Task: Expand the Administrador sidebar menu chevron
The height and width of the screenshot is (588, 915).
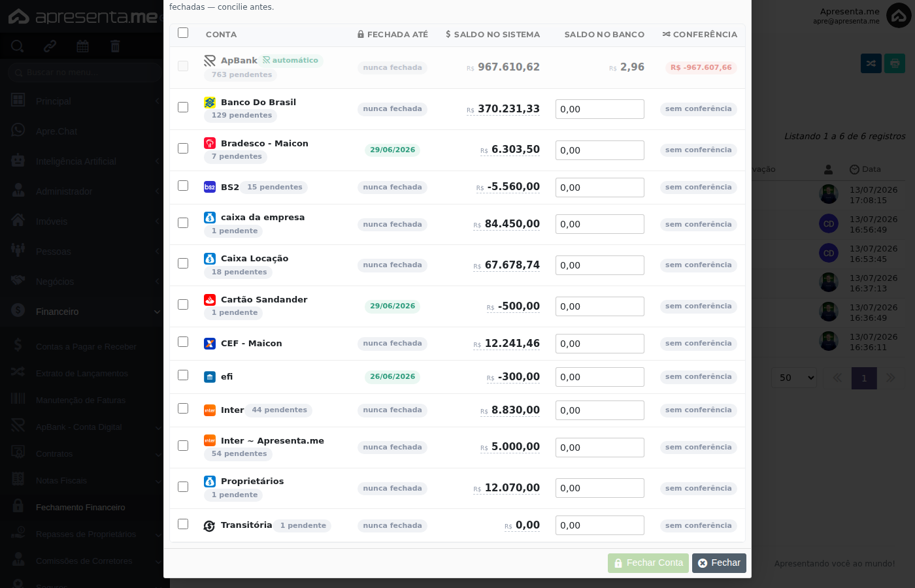Action: click(x=157, y=192)
